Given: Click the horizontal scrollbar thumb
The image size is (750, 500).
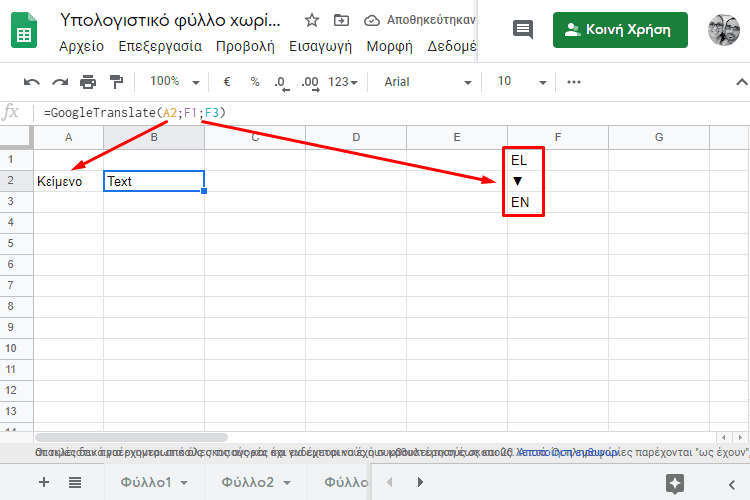Looking at the screenshot, I should pyautogui.click(x=132, y=437).
